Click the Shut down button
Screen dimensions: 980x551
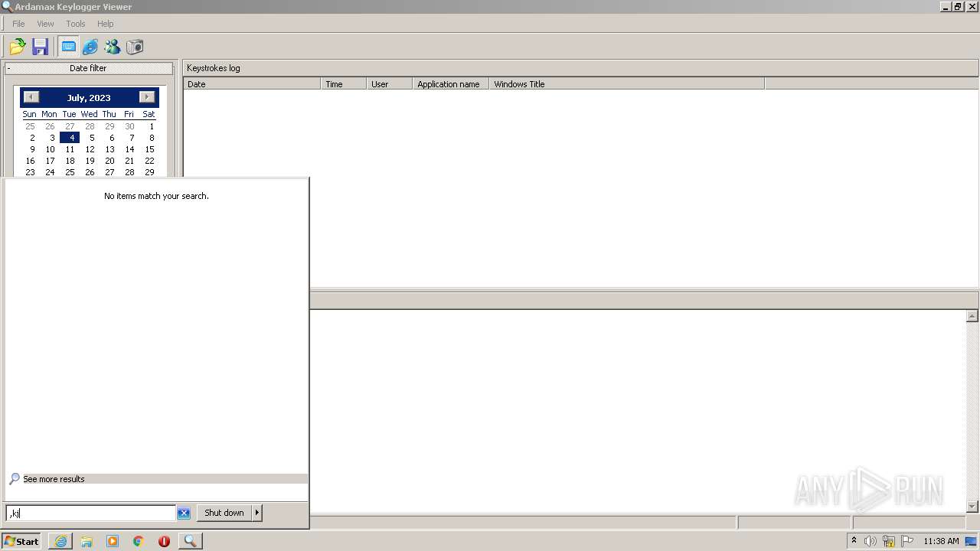(x=224, y=513)
